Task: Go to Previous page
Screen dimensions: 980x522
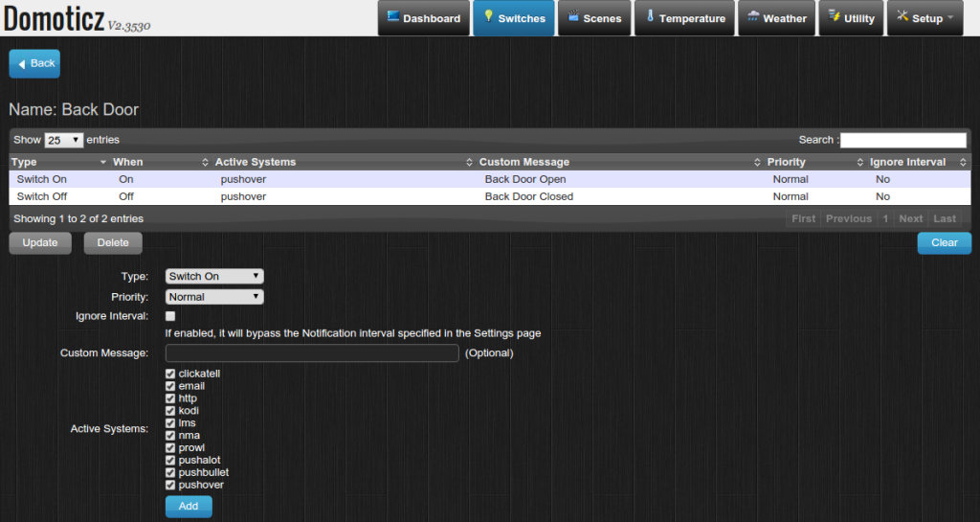Action: [849, 218]
